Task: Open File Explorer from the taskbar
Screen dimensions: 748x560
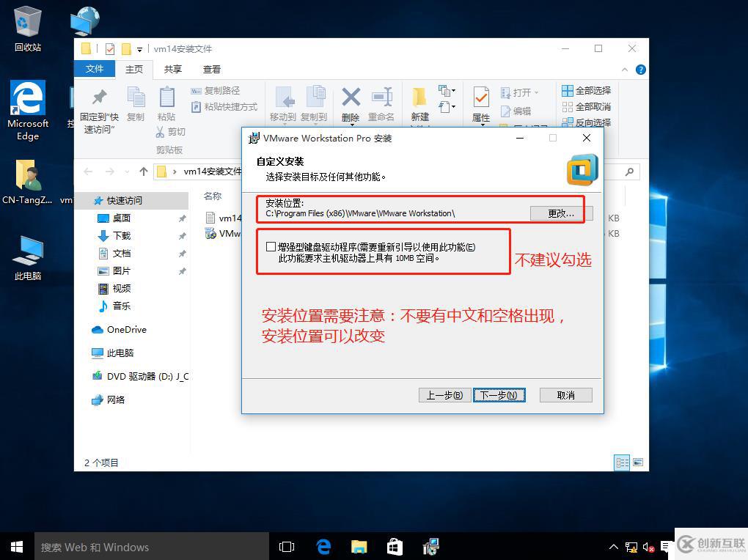Action: click(359, 547)
